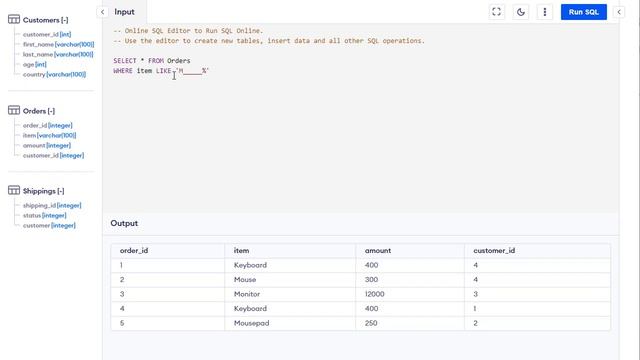
Task: Open the three-dot more options menu
Action: pos(544,12)
